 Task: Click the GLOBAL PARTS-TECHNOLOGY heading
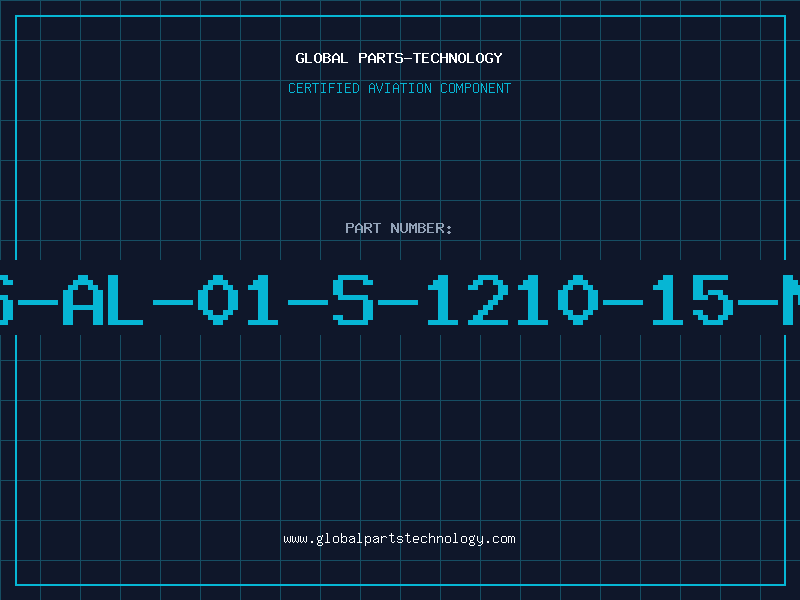coord(399,58)
